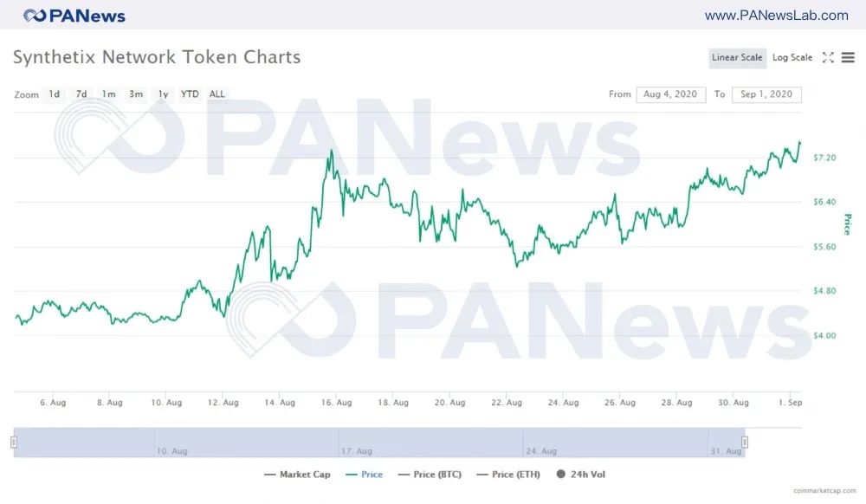Switch chart to Linear Scale
The height and width of the screenshot is (504, 866).
point(737,58)
